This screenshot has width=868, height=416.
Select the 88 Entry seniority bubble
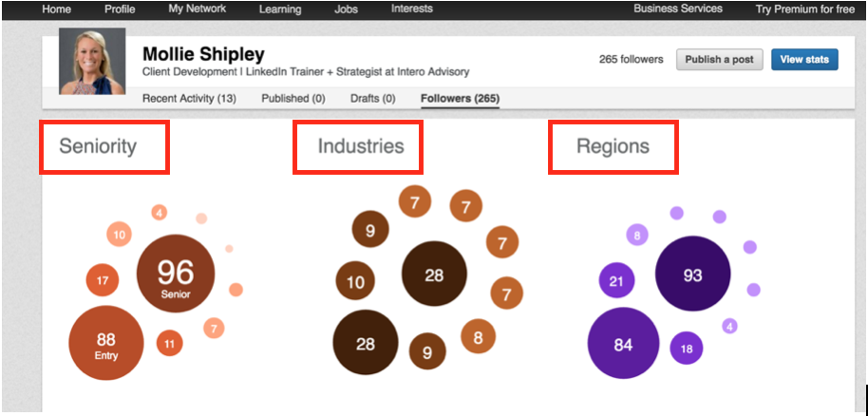point(106,343)
